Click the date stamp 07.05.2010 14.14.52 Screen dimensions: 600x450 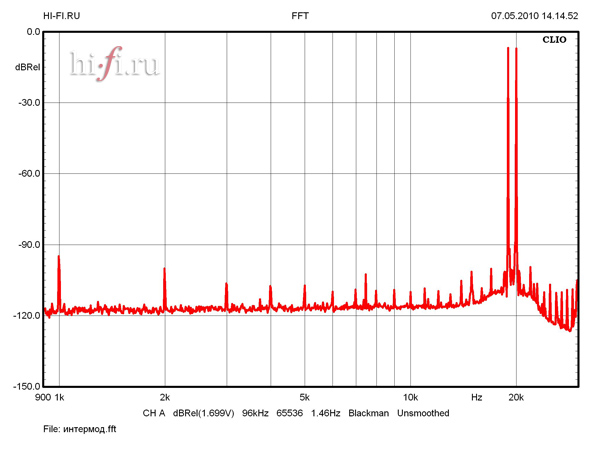point(534,16)
